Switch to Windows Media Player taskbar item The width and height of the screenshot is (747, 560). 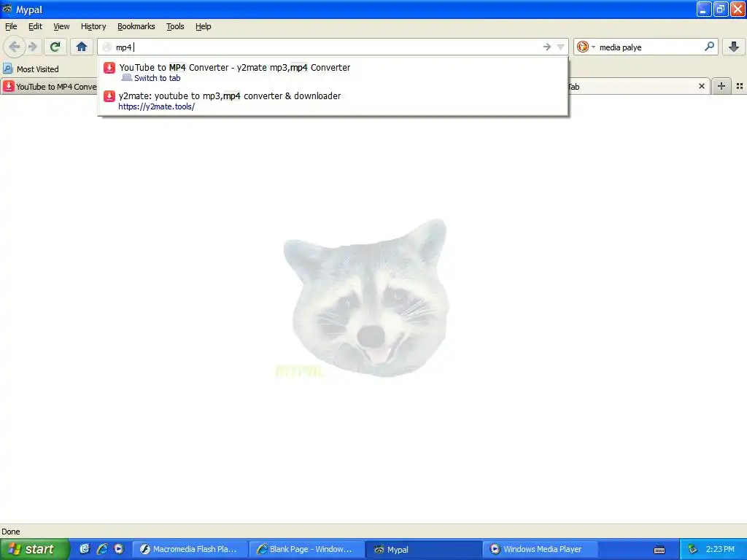[541, 549]
